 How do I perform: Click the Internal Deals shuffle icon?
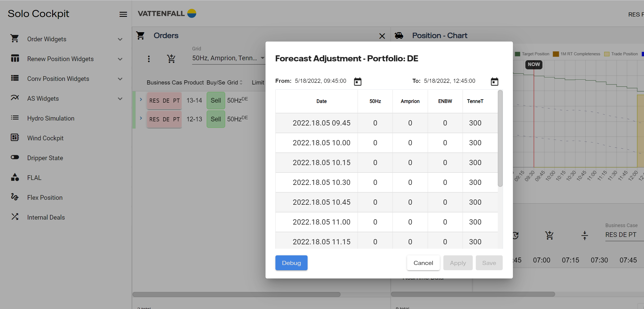point(15,217)
